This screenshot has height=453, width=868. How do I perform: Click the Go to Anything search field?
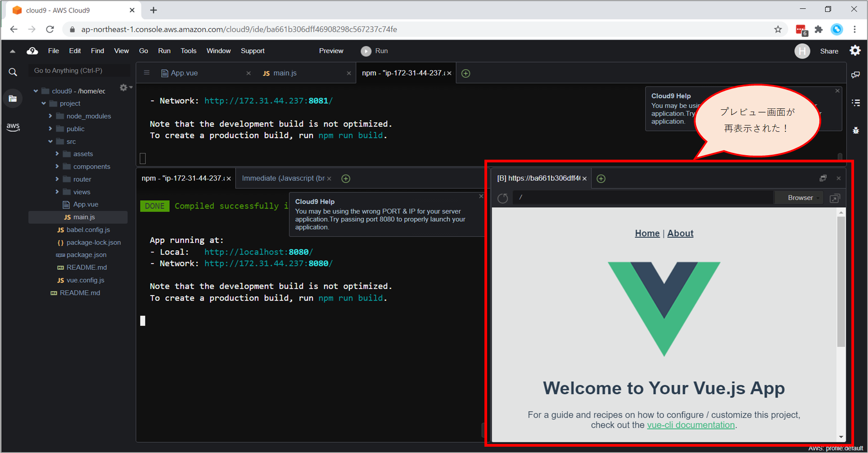coord(79,71)
